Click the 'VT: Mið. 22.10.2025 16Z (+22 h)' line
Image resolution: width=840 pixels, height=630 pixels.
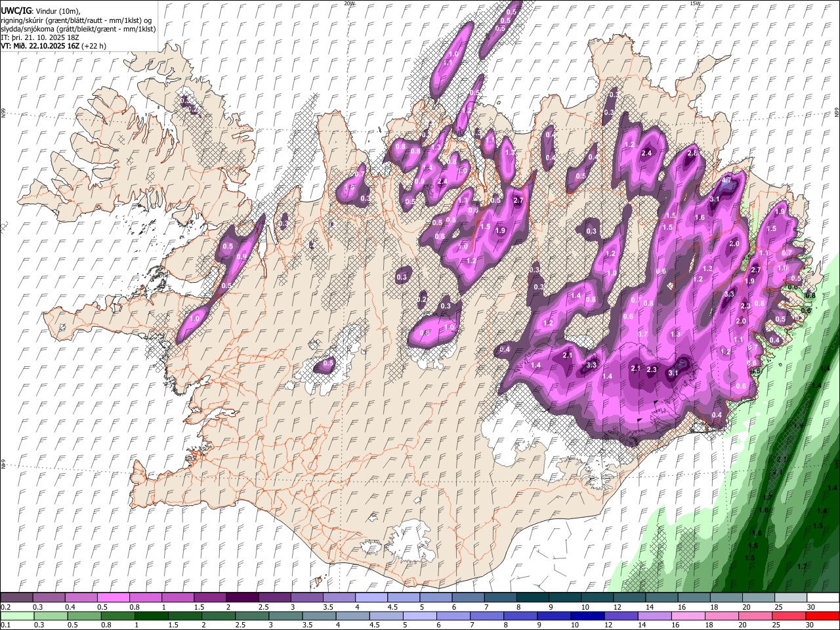coord(54,46)
